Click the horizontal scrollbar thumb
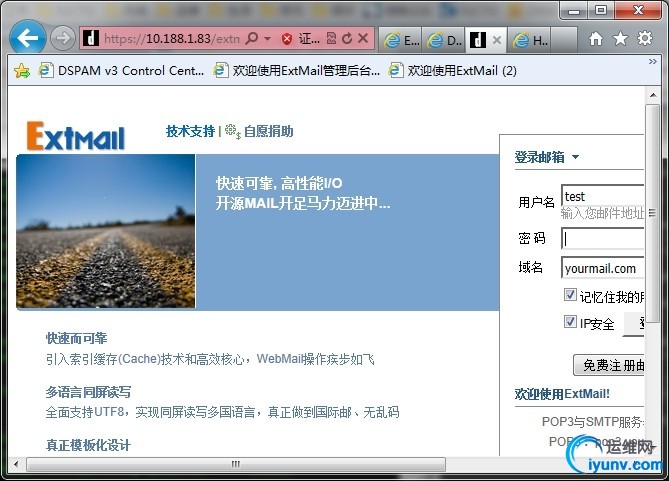Image resolution: width=669 pixels, height=481 pixels. (x=236, y=464)
